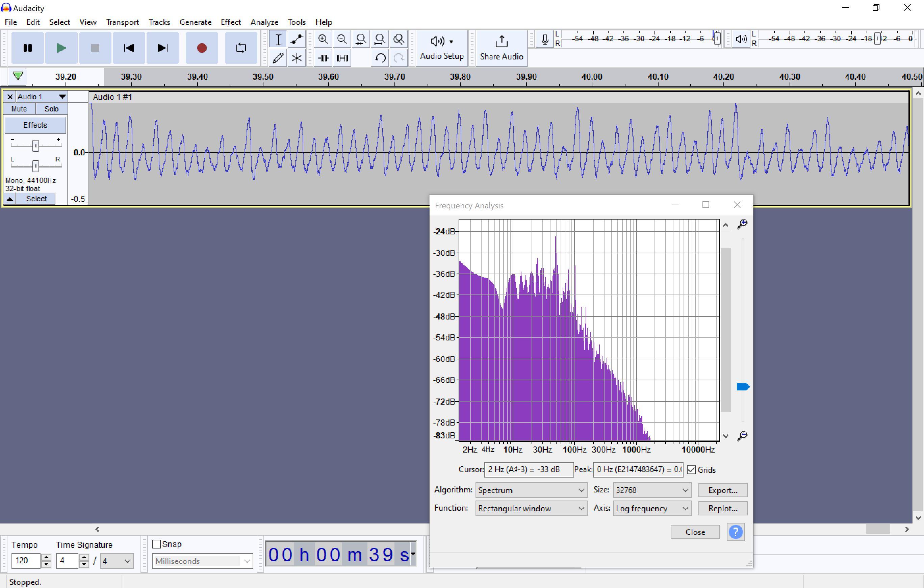Open the Effect menu
The width and height of the screenshot is (924, 588).
(x=231, y=22)
